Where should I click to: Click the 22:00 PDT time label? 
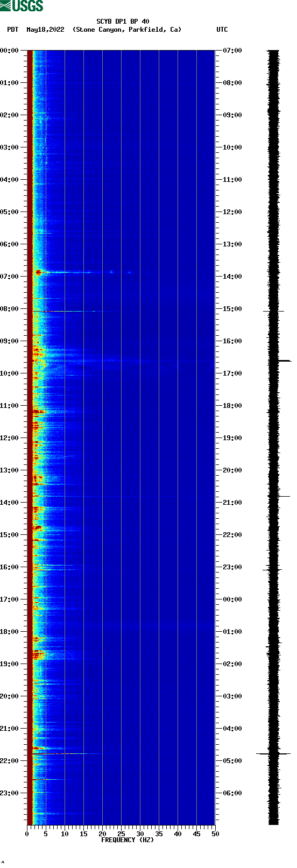point(10,761)
